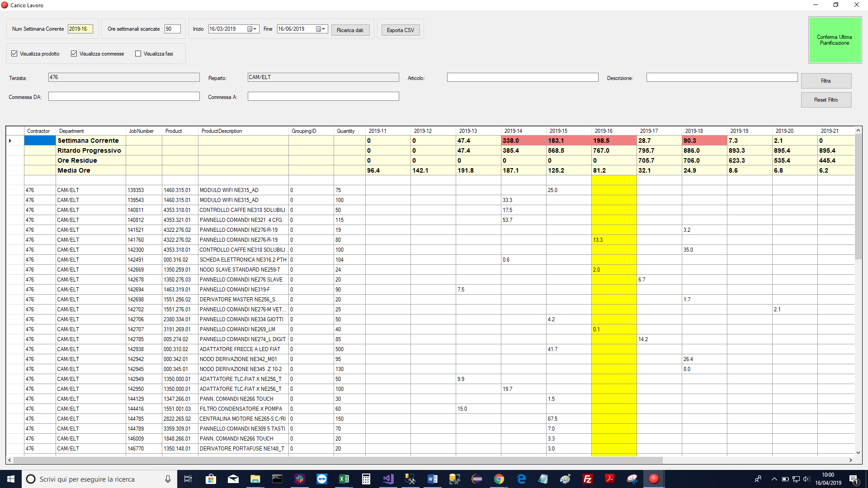
Task: Click the Commessa A input field
Action: (323, 96)
